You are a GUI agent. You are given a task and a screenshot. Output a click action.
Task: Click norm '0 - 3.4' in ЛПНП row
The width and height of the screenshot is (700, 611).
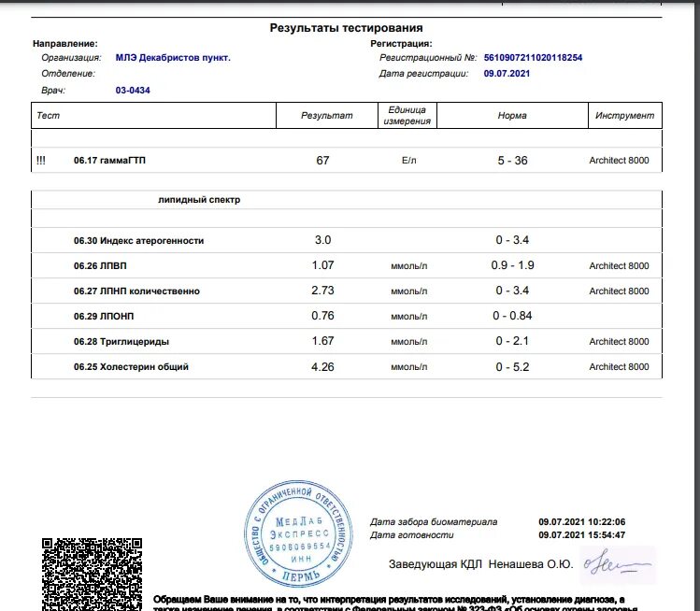coord(512,291)
